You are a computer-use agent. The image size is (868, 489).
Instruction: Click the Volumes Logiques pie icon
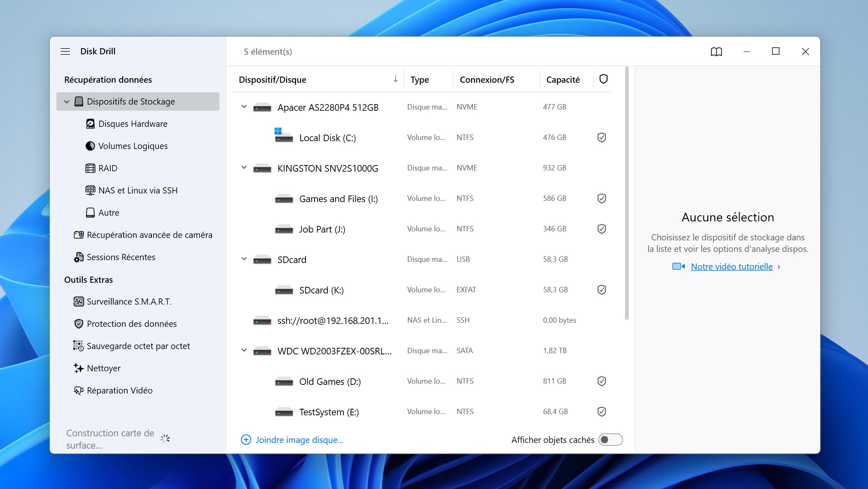90,146
